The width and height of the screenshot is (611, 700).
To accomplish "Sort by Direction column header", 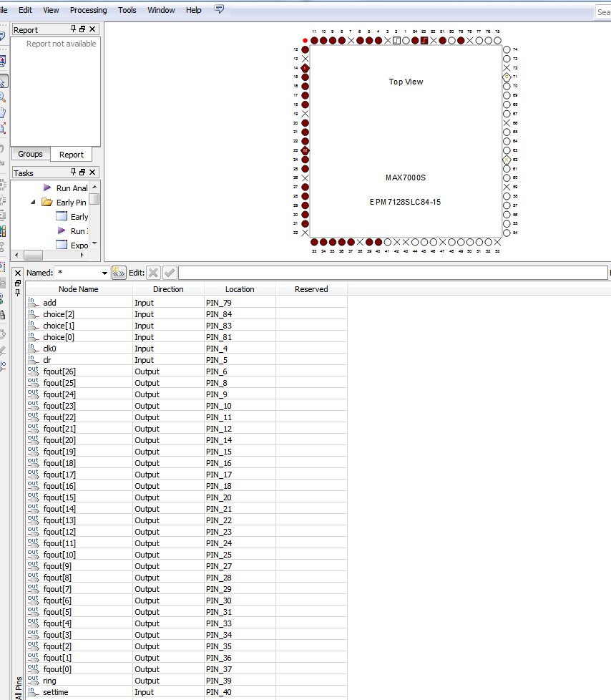I will pyautogui.click(x=168, y=289).
